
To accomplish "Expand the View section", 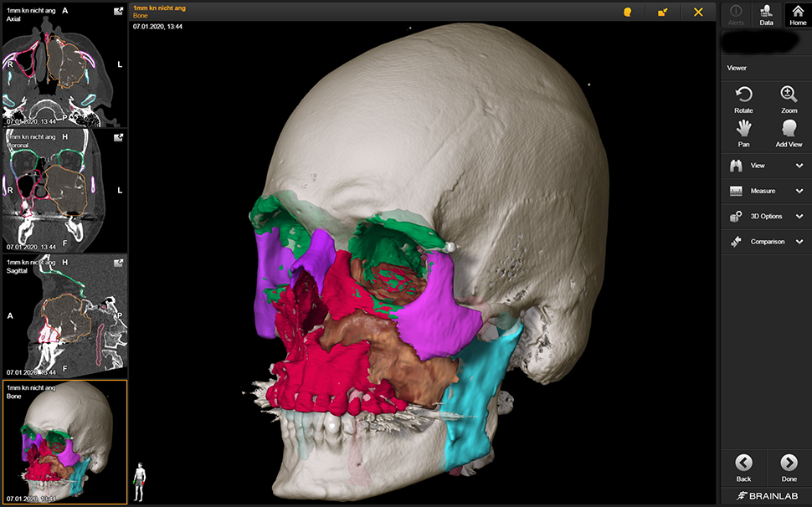I will pyautogui.click(x=764, y=165).
